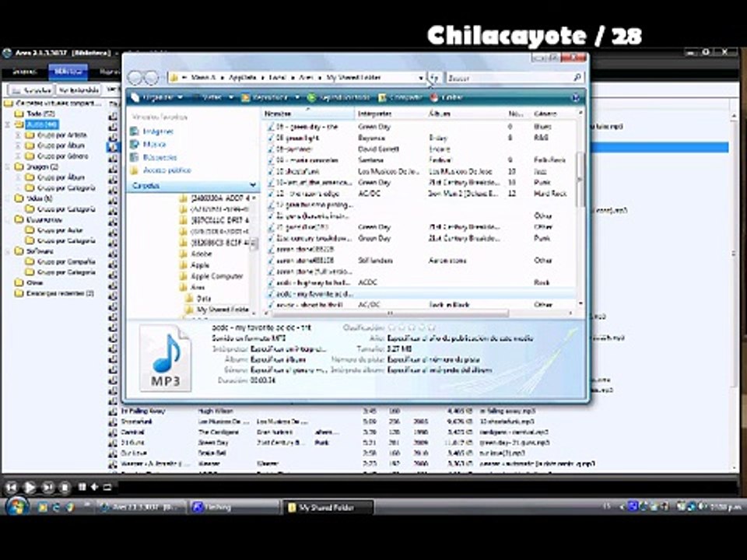Click the Previous track button in Ares
747x560 pixels.
12,487
